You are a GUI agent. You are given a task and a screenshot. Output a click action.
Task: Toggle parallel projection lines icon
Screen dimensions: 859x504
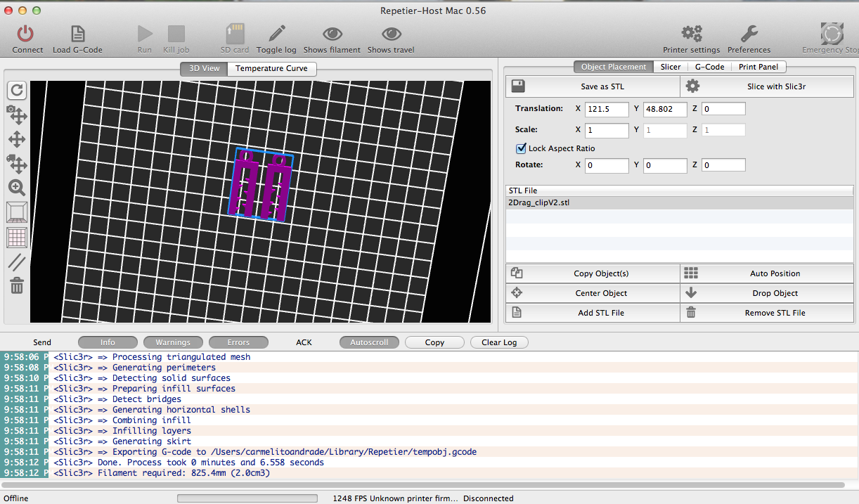pos(17,261)
